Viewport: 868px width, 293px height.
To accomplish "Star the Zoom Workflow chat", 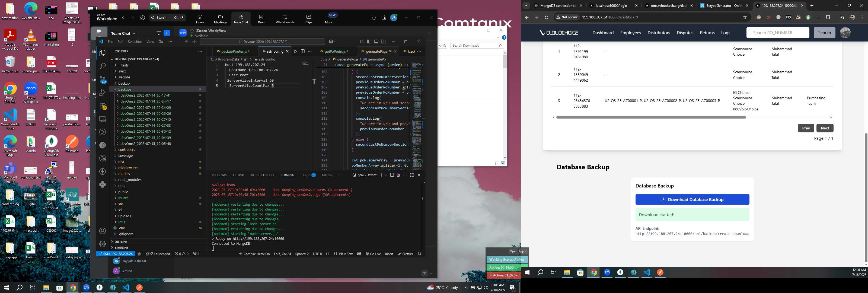I will 192,31.
